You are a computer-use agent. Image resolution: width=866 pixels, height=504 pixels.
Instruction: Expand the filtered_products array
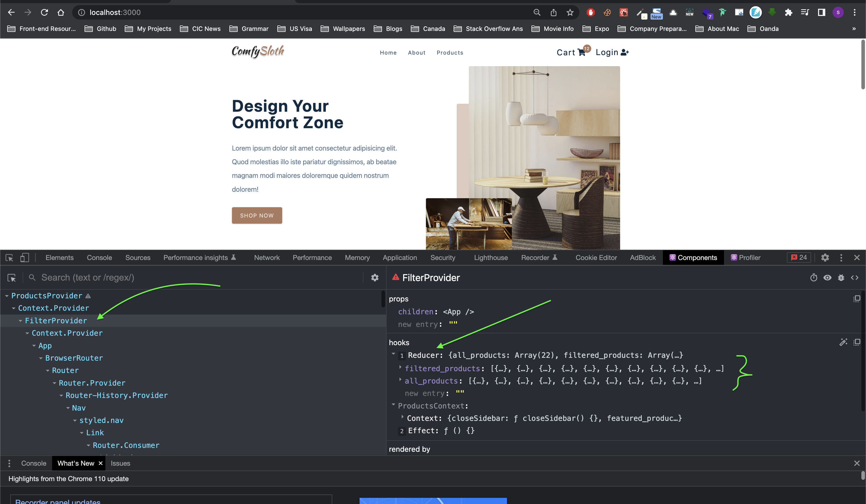tap(400, 368)
